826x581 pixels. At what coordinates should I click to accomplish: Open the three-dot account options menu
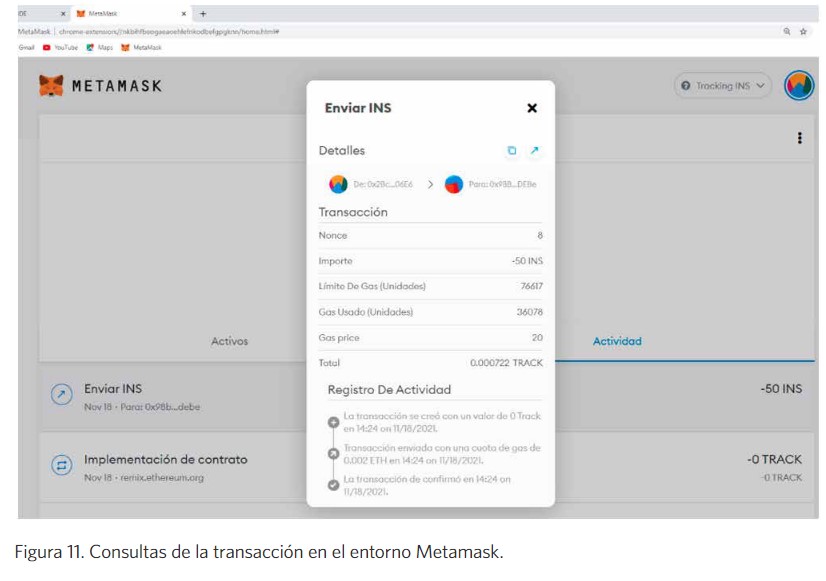(x=800, y=138)
